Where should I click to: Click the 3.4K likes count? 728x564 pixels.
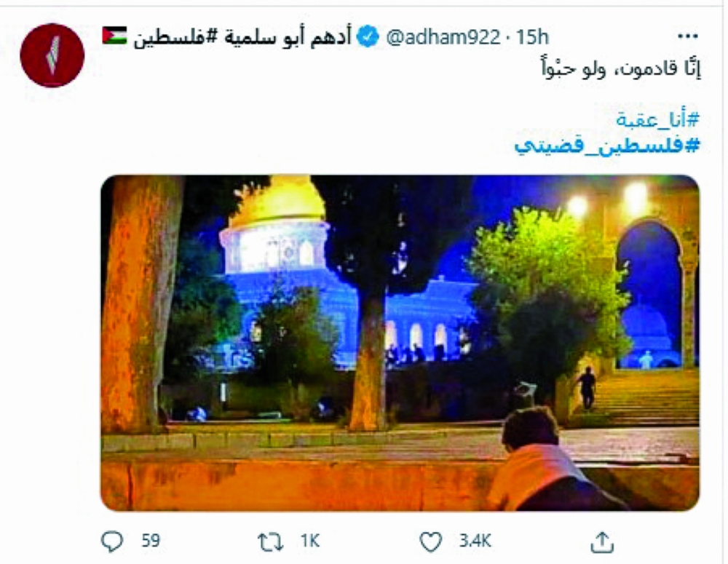[x=475, y=541]
